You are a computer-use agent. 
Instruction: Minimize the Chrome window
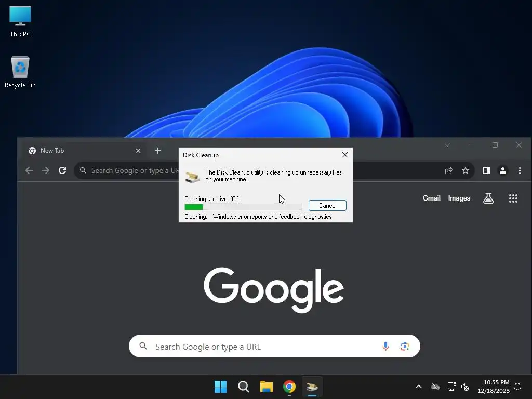pos(471,145)
